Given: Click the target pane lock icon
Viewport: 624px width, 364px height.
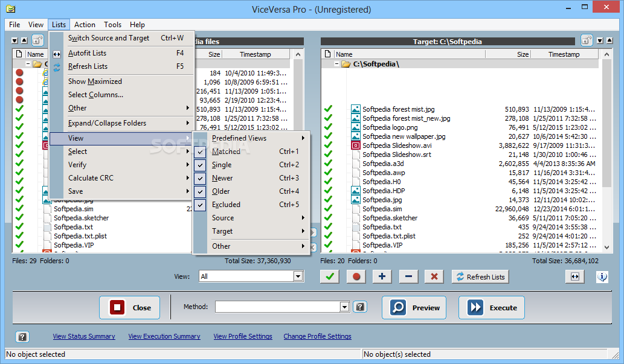Looking at the screenshot, I should click(586, 40).
